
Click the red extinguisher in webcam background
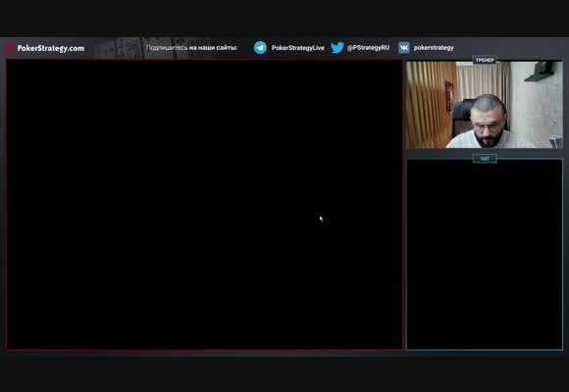tap(450, 95)
